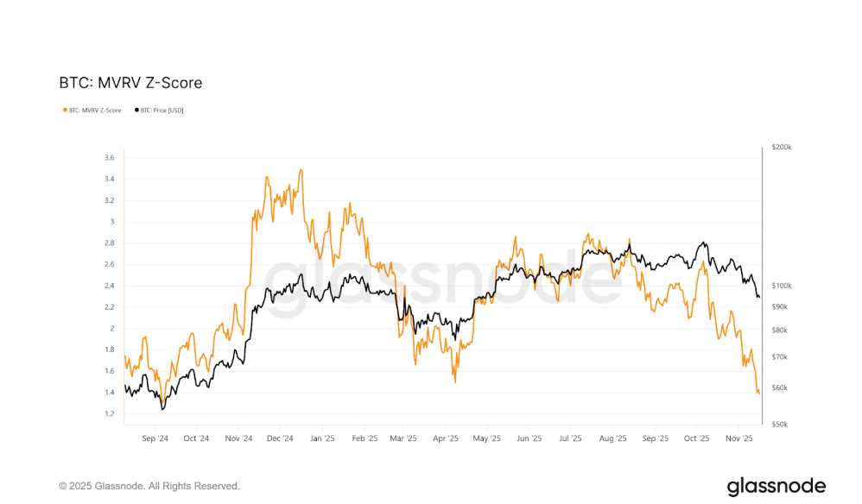Image resolution: width=862 pixels, height=504 pixels.
Task: Select the Mar '25 x-axis label
Action: pos(403,438)
